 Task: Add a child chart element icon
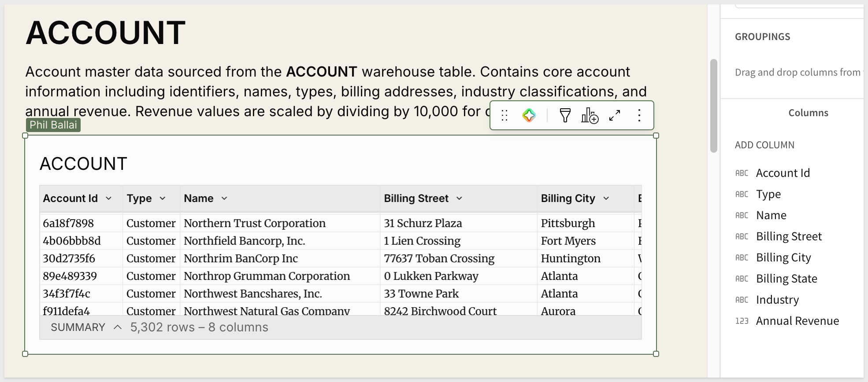(x=590, y=116)
